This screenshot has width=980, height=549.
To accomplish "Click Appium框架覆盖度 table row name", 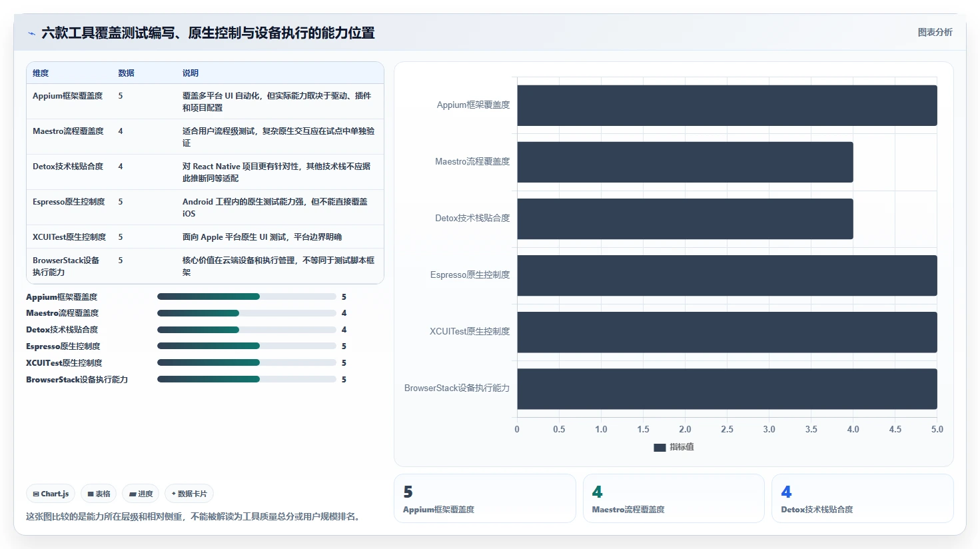I will pyautogui.click(x=67, y=96).
